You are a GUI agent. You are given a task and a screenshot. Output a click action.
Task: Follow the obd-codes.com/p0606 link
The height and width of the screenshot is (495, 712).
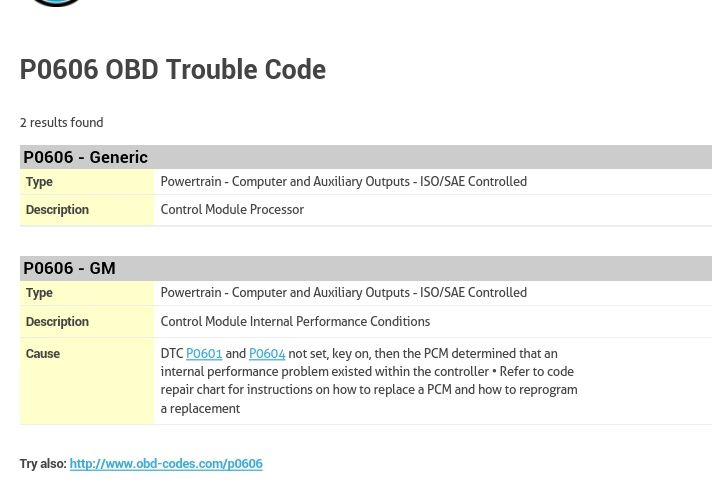pyautogui.click(x=166, y=464)
